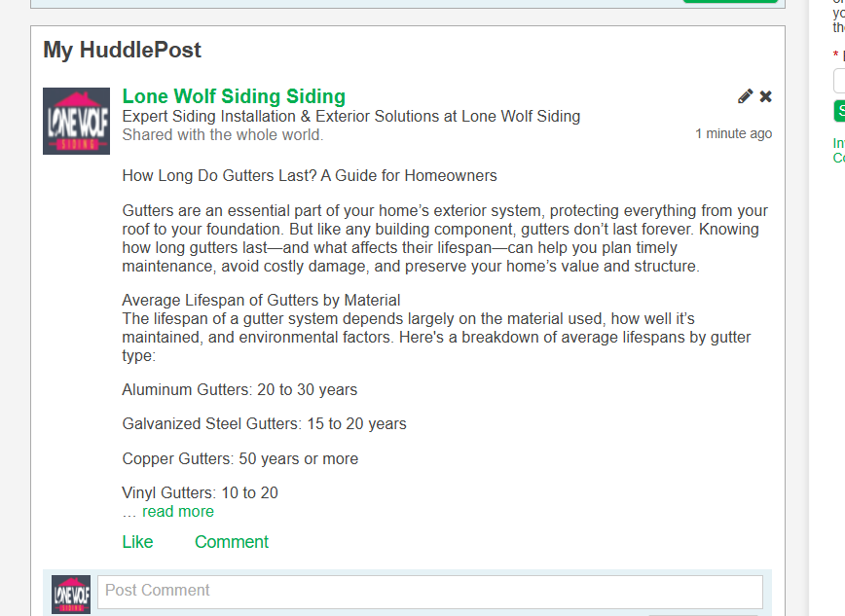Select the Comment link under the post
The height and width of the screenshot is (616, 845).
click(x=231, y=542)
